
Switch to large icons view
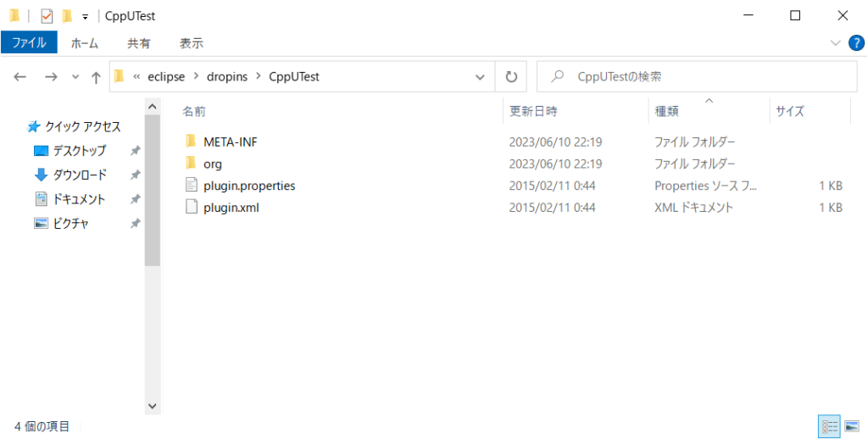[852, 426]
